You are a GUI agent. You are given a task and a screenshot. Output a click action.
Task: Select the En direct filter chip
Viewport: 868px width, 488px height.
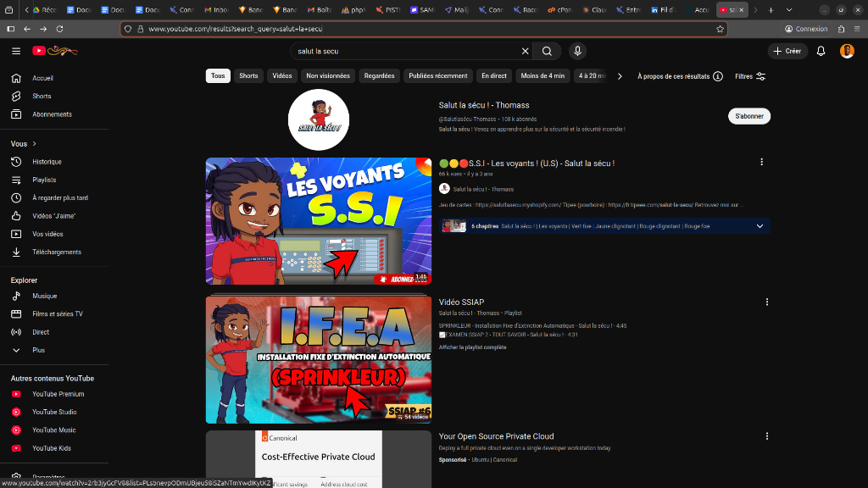(x=494, y=75)
